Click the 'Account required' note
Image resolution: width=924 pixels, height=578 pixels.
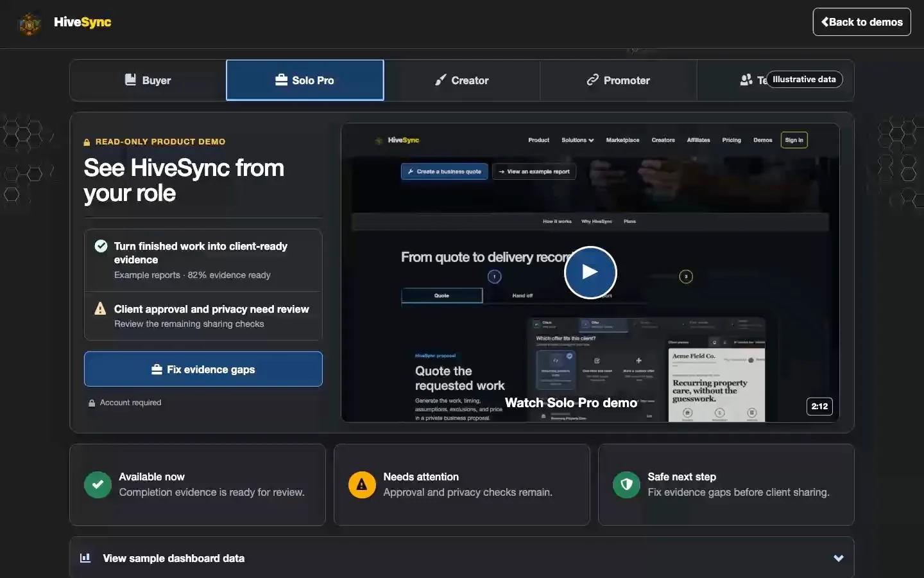[130, 403]
